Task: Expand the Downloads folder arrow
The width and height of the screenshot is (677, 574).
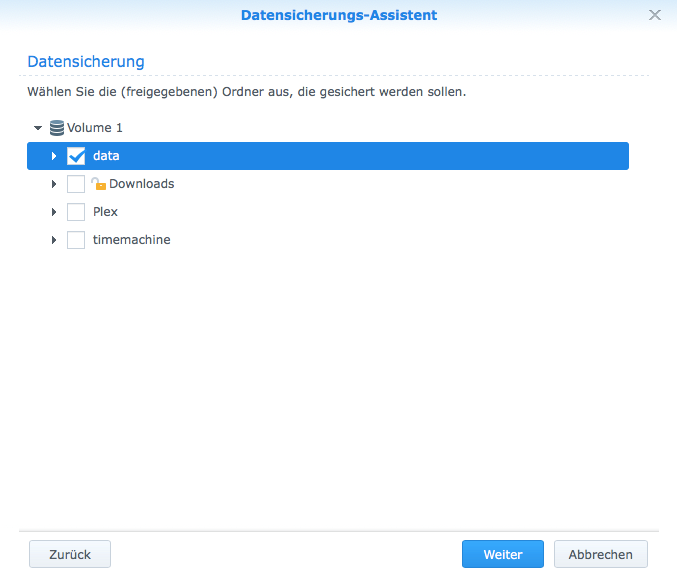Action: coord(54,184)
